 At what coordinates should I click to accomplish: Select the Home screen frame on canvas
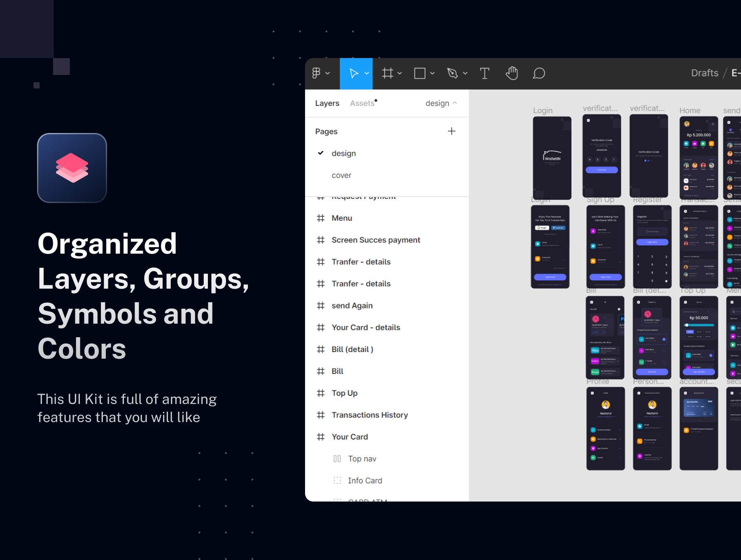699,158
